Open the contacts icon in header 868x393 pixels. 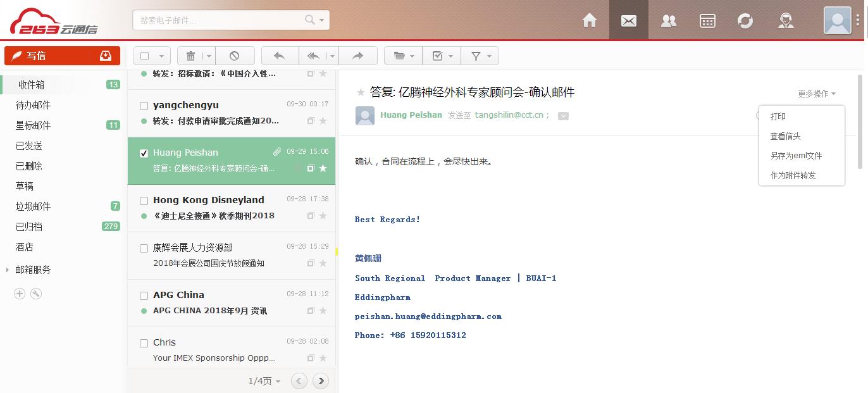[668, 21]
